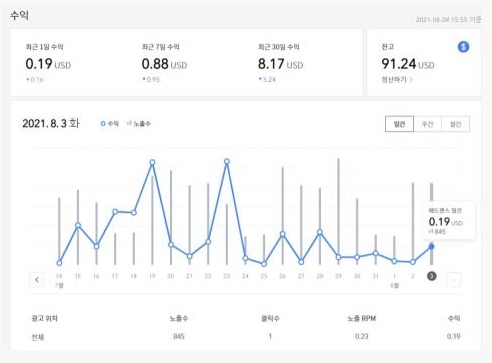
Task: Click the 노출수 table column header
Action: pyautogui.click(x=179, y=318)
